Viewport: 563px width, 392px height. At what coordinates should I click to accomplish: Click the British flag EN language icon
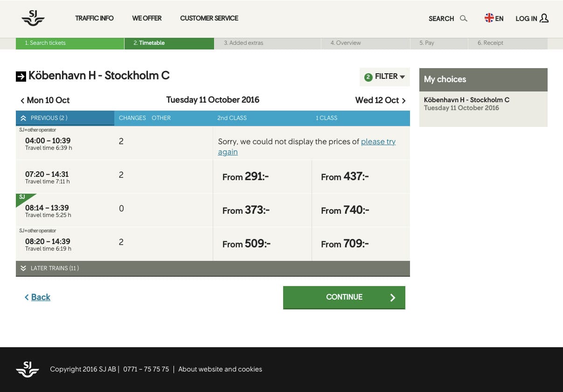click(x=489, y=18)
